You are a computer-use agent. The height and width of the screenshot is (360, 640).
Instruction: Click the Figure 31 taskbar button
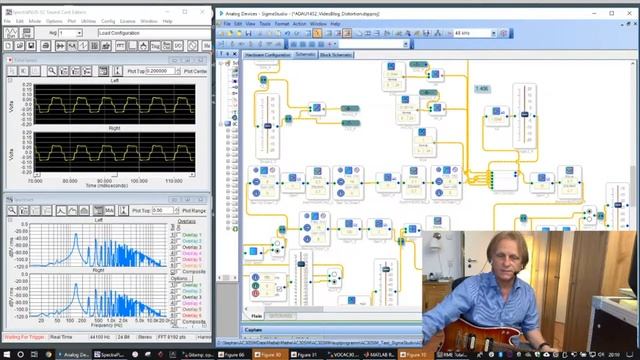point(307,355)
